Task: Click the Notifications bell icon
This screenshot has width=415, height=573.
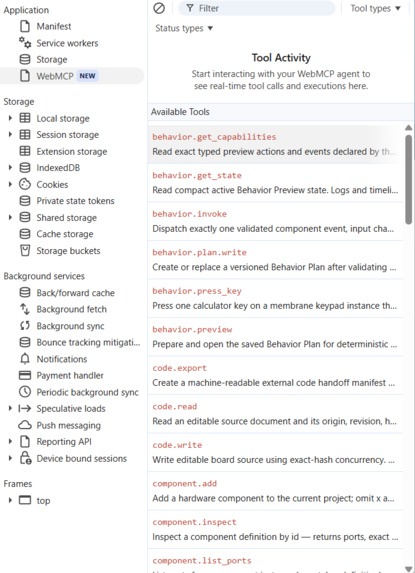Action: coord(25,359)
